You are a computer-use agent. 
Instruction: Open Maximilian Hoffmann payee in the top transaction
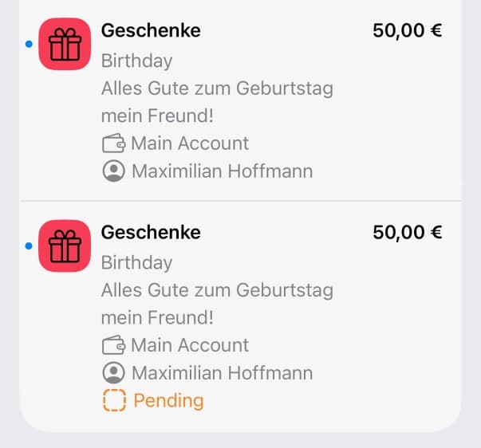pos(222,171)
